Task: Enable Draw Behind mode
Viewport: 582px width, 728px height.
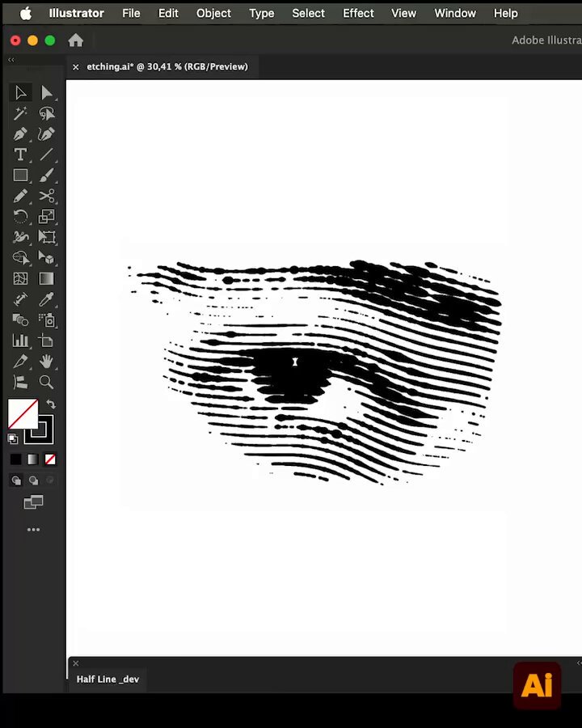Action: 33,480
